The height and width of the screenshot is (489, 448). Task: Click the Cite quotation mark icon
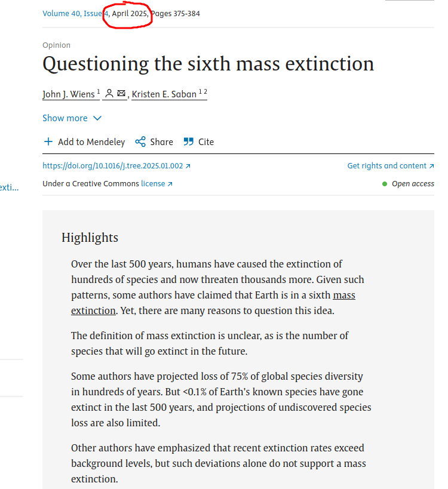tap(189, 142)
